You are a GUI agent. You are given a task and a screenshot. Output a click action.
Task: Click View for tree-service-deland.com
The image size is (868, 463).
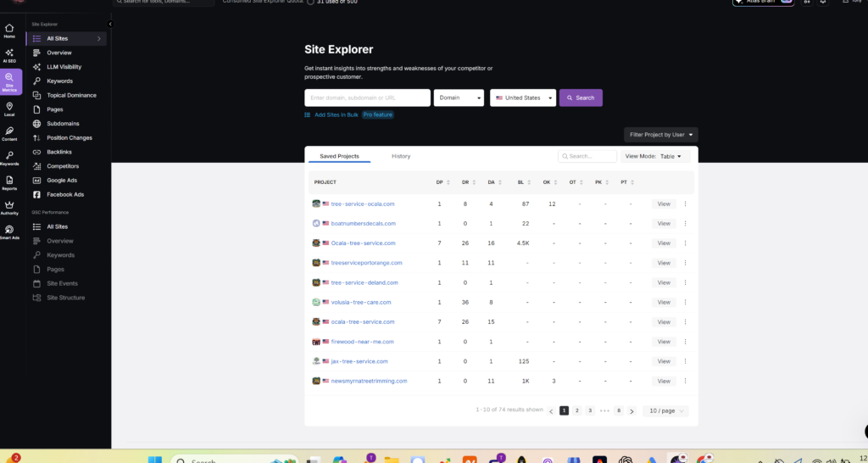pyautogui.click(x=664, y=283)
